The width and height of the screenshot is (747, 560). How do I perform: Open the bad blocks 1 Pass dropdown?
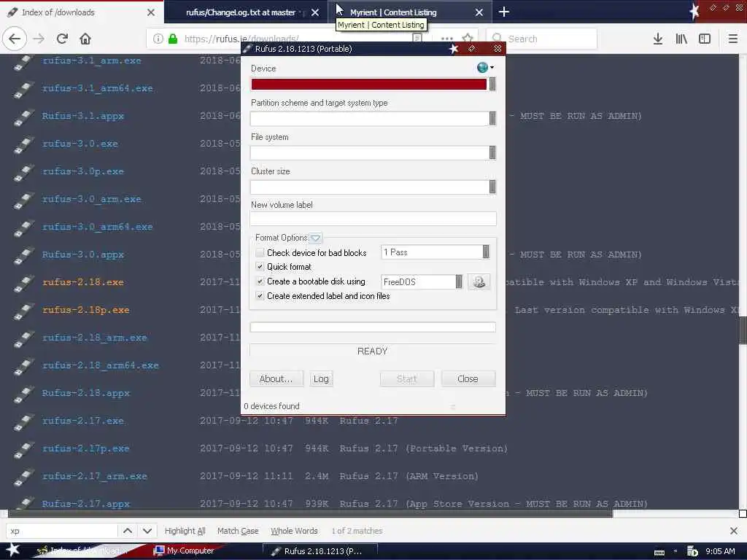[436, 252]
